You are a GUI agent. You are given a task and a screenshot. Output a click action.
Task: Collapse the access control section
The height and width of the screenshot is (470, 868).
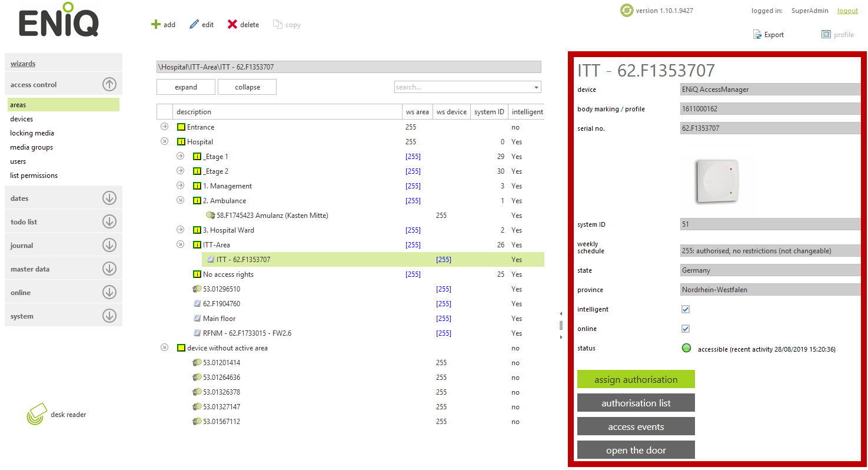point(109,84)
